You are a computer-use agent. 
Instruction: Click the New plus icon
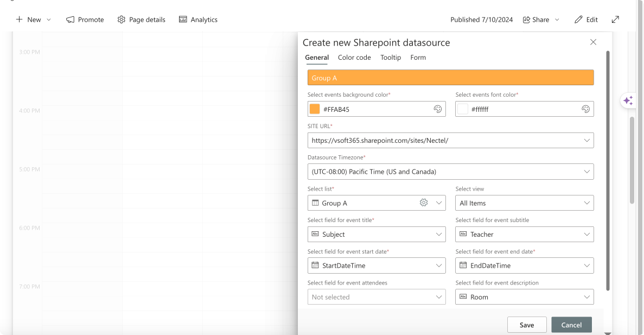click(20, 20)
